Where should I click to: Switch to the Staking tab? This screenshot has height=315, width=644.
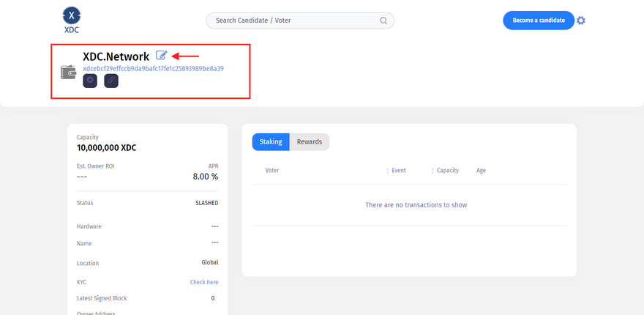(271, 142)
